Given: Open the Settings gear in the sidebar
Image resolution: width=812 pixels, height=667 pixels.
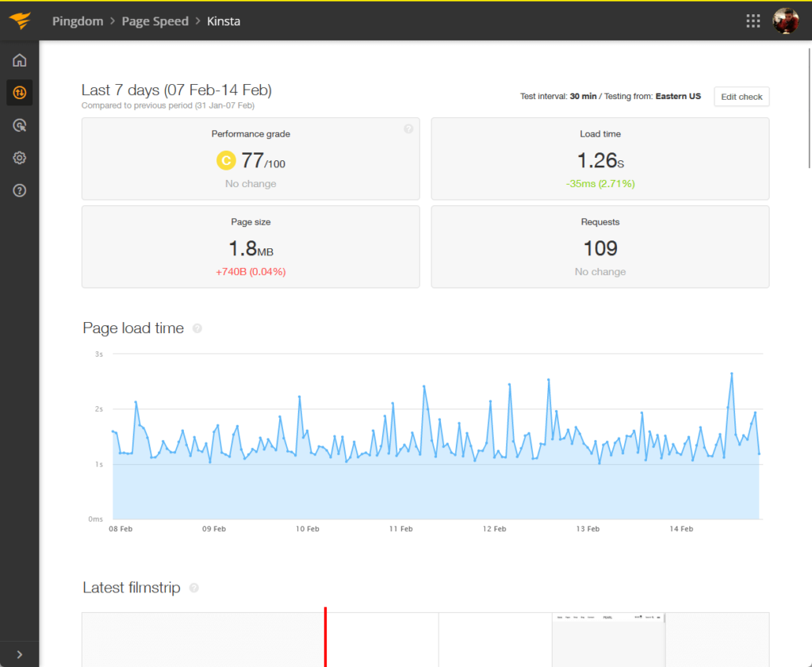Looking at the screenshot, I should (19, 158).
